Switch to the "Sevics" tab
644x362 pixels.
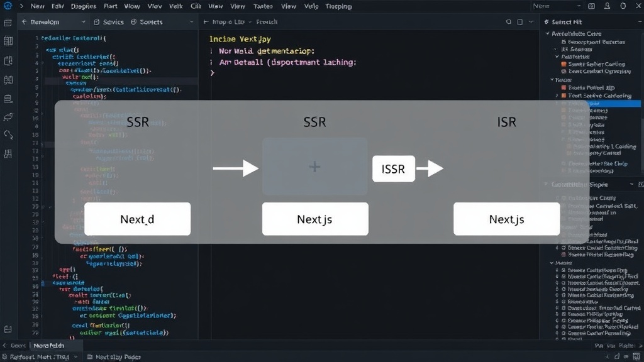click(x=109, y=22)
